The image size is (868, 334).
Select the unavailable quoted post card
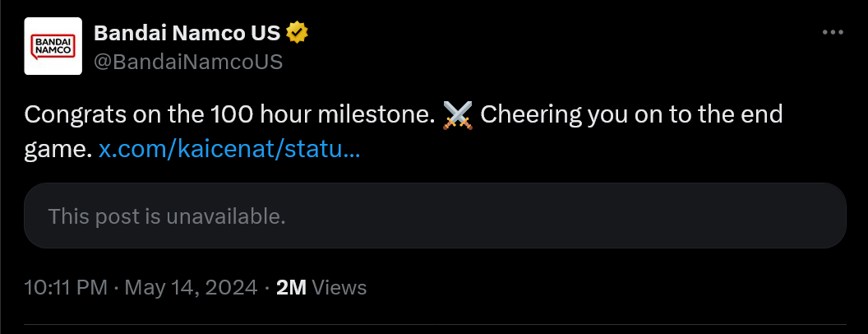[435, 216]
